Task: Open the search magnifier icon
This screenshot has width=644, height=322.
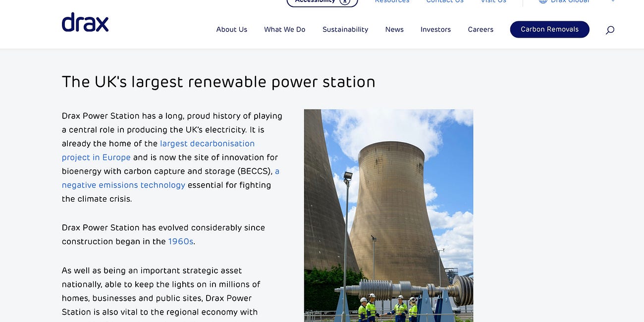Action: (610, 30)
